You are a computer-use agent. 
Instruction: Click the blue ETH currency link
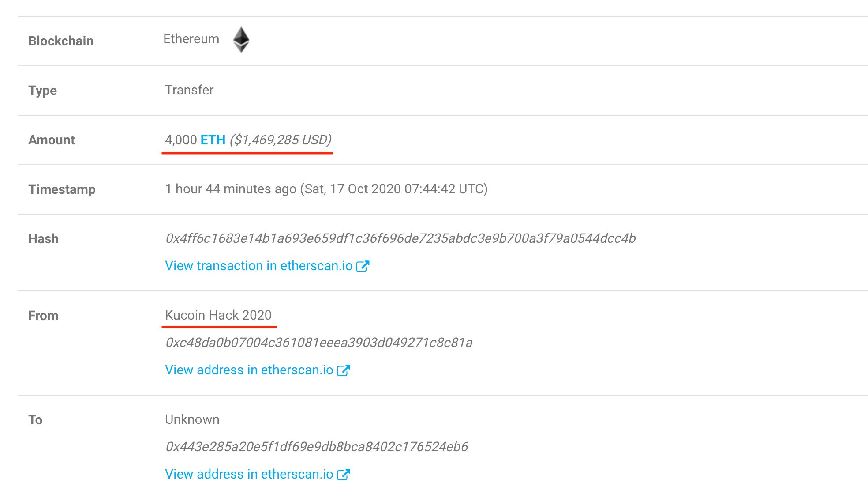(x=213, y=140)
